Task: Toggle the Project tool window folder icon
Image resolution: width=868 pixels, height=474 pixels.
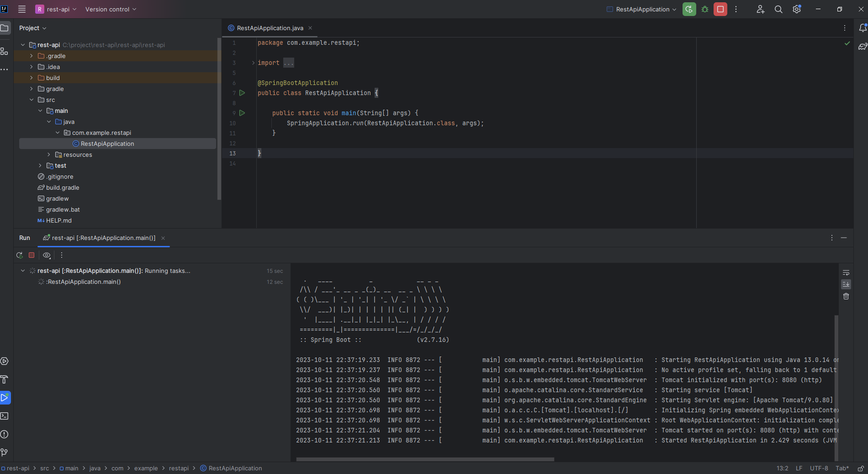Action: pos(5,28)
